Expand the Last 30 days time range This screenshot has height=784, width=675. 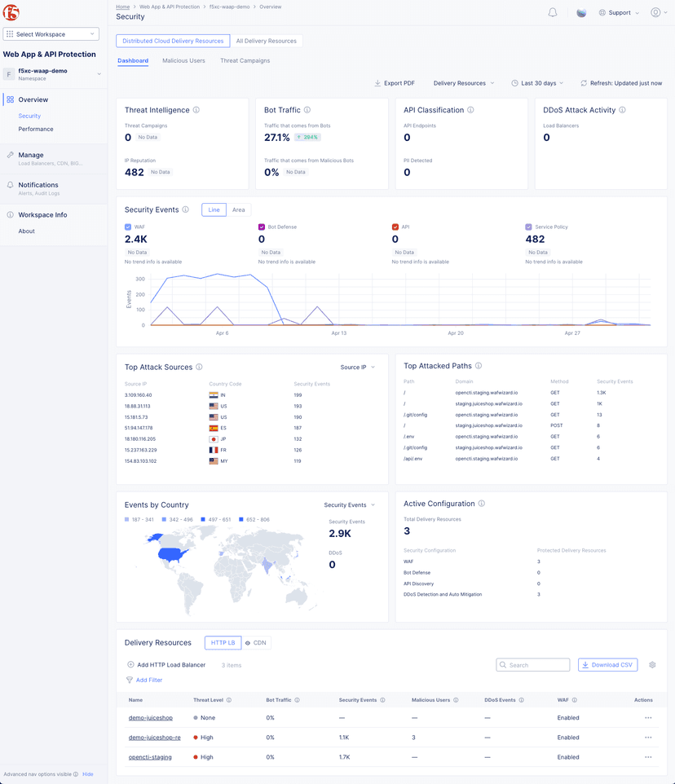point(537,83)
